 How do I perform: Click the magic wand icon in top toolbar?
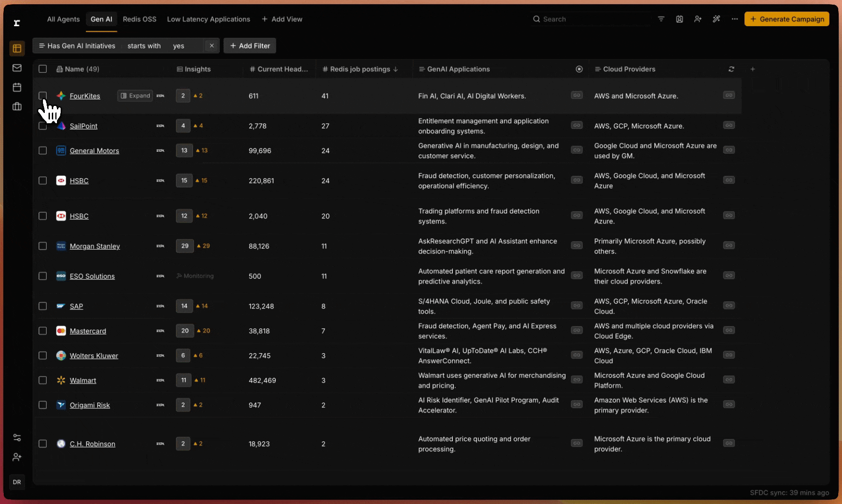point(716,19)
